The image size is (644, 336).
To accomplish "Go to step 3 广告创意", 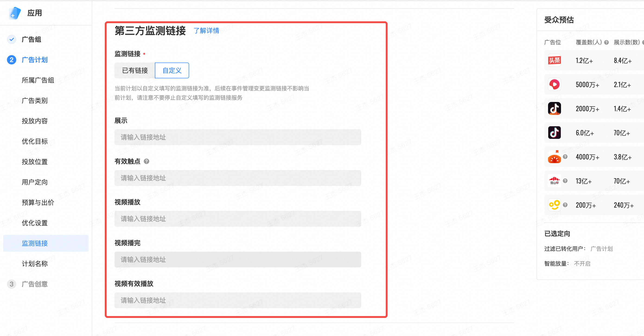I will (x=35, y=284).
